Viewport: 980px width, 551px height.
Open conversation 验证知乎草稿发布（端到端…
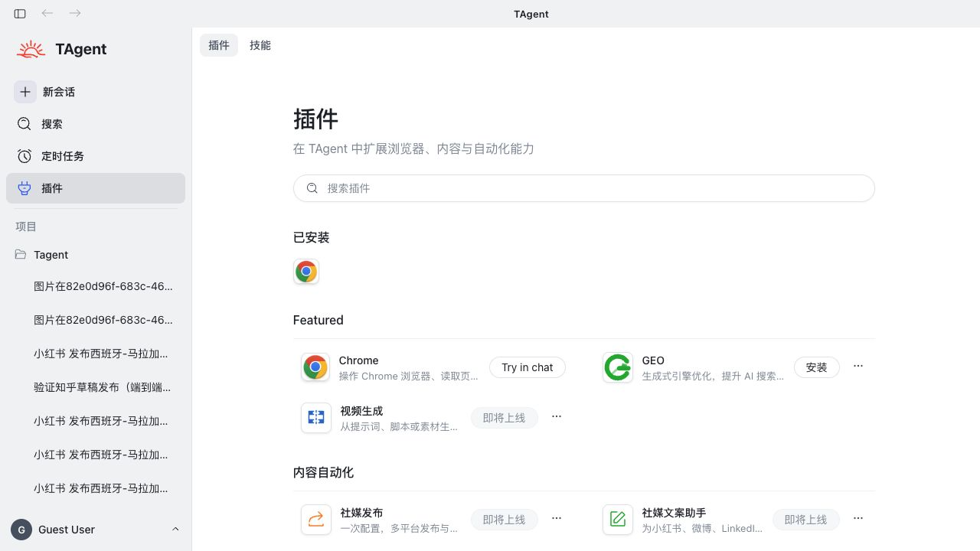103,387
